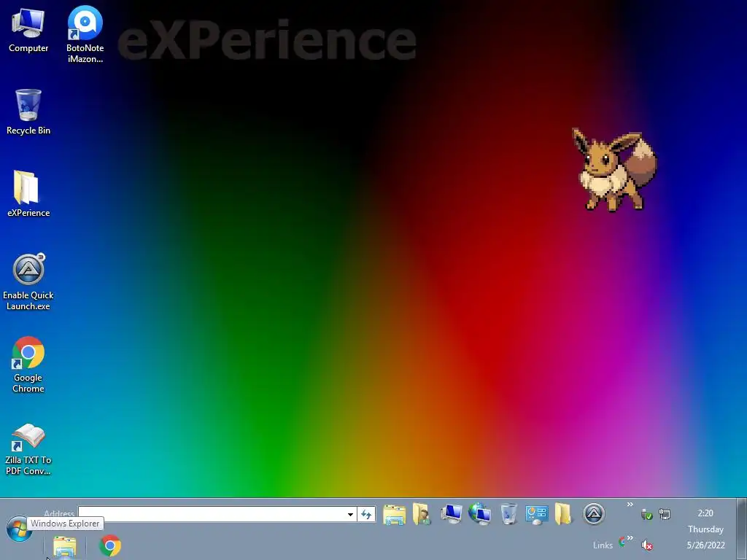
Task: Click the Show Desktop strip beside the clock
Action: [741, 529]
